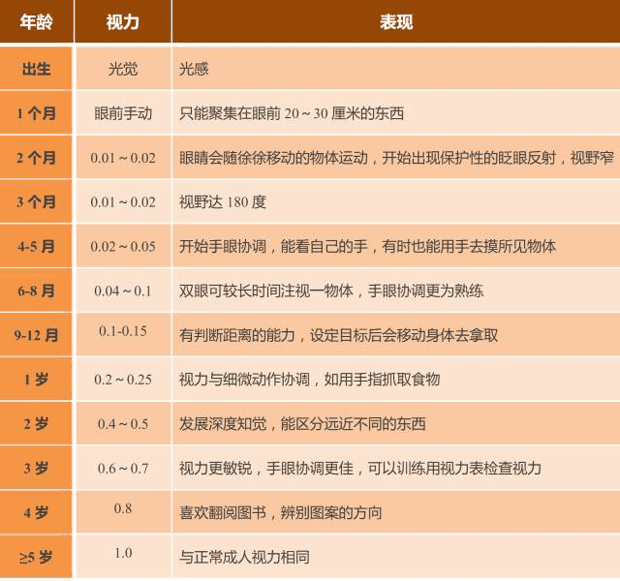Screen dimensions: 620x581
Task: Select the 2 个月 age cell
Action: tap(36, 157)
